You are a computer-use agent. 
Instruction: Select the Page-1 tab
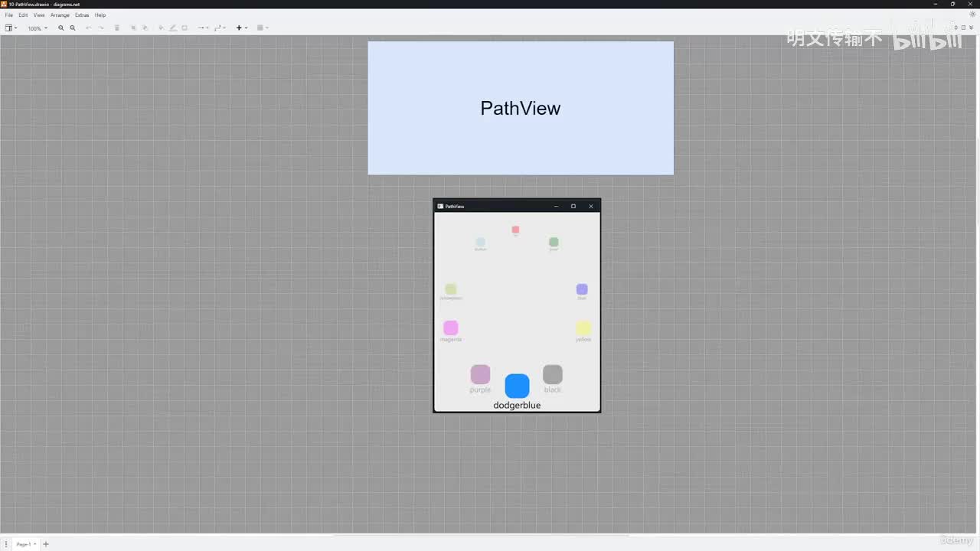pyautogui.click(x=24, y=544)
